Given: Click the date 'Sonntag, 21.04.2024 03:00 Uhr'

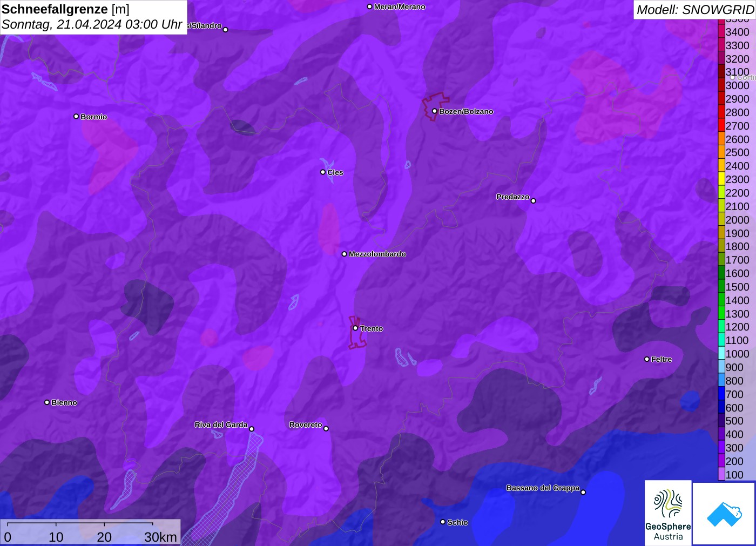Looking at the screenshot, I should click(x=92, y=24).
